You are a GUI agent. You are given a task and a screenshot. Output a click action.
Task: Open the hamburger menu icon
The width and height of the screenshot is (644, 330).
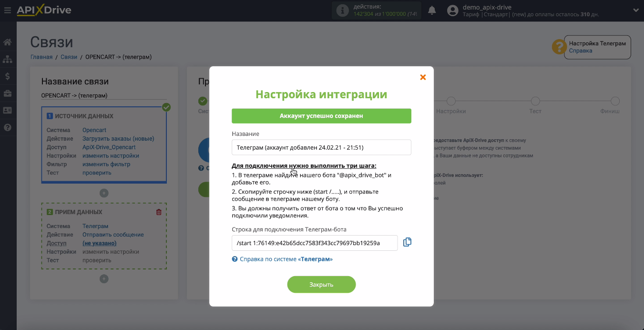(x=7, y=10)
